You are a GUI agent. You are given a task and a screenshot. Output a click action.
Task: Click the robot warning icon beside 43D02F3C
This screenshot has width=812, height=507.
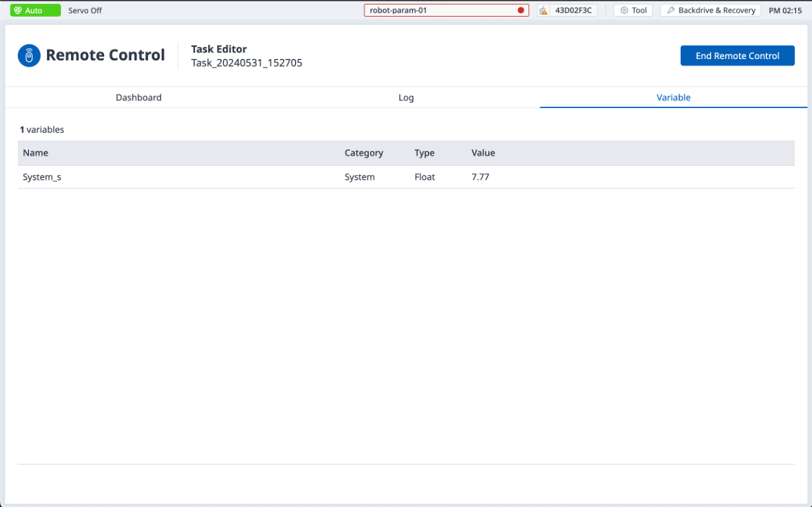click(543, 11)
